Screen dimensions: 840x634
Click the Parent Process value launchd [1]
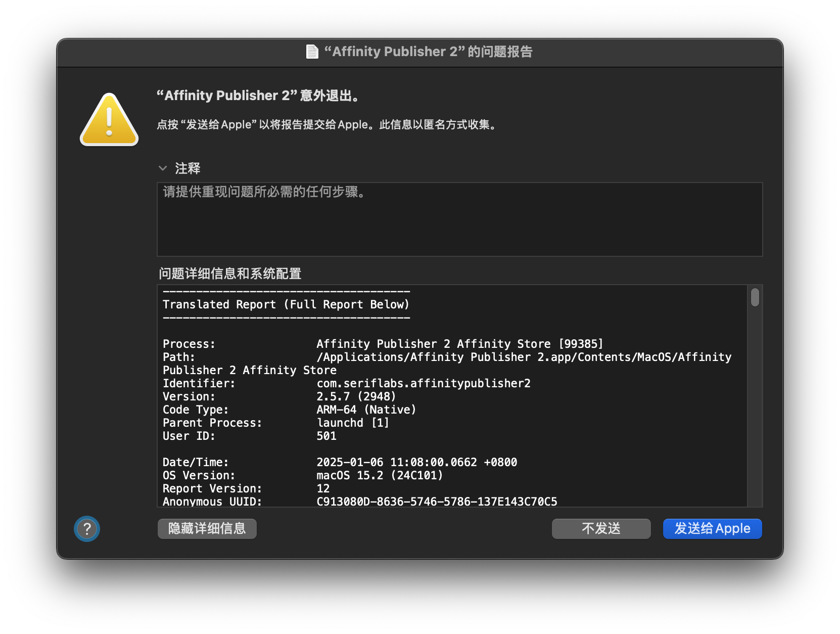tap(353, 423)
